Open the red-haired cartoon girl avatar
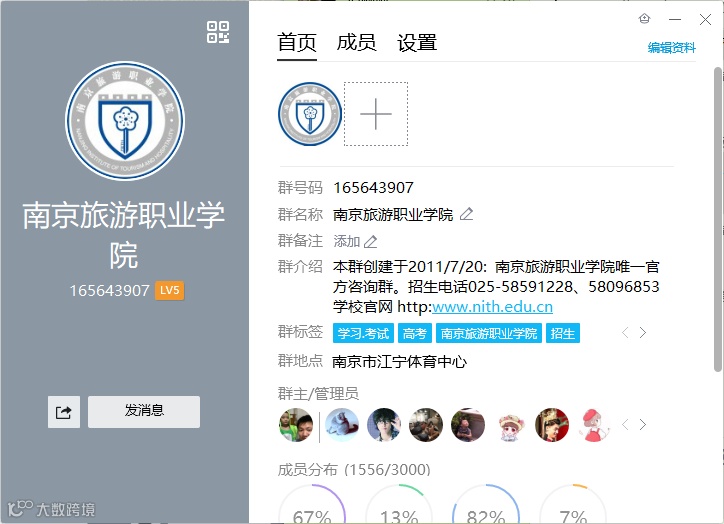Screen dimensions: 724x524 594,425
